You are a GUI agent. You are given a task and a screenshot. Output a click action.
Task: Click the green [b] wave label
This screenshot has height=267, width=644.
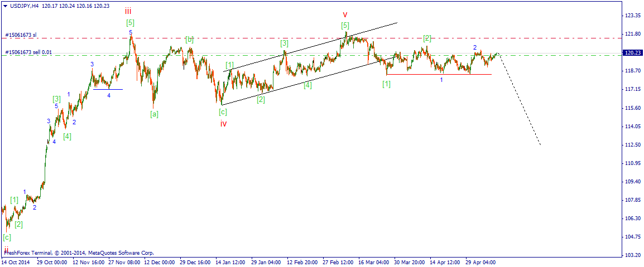pos(189,40)
